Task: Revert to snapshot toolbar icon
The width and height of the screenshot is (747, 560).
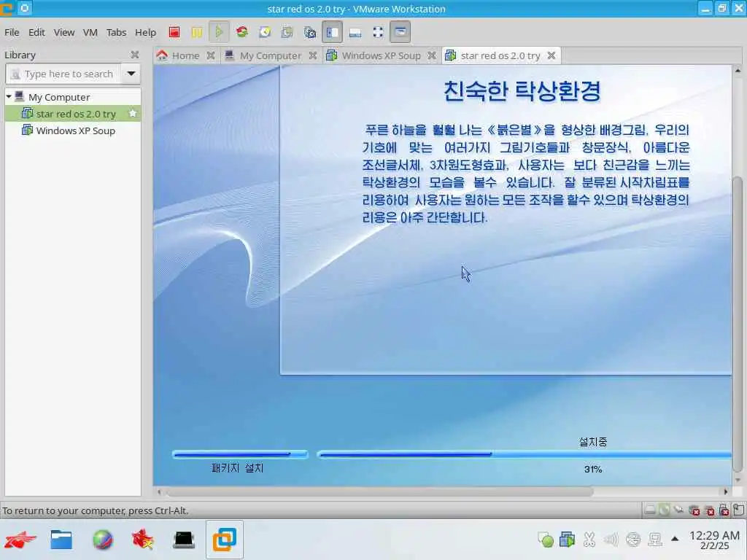Action: (287, 32)
